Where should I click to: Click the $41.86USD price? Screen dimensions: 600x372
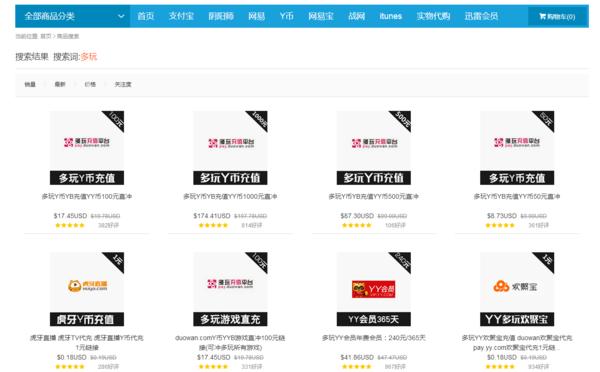357,357
